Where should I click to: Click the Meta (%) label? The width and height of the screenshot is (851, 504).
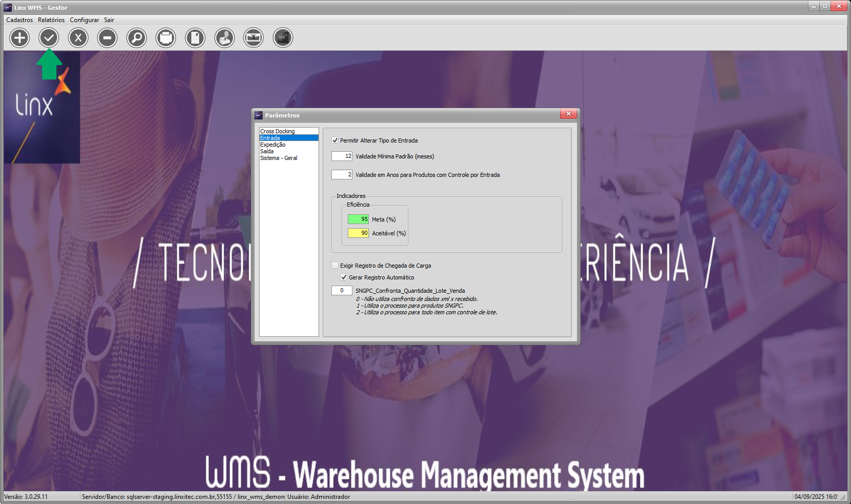click(x=384, y=219)
